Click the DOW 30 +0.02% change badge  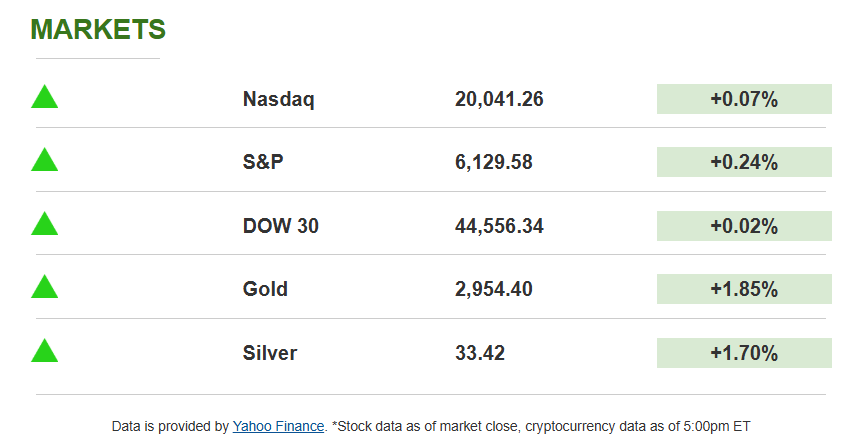744,226
